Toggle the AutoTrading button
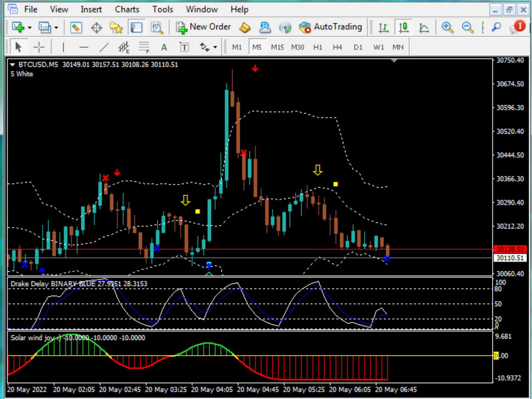 [x=331, y=27]
